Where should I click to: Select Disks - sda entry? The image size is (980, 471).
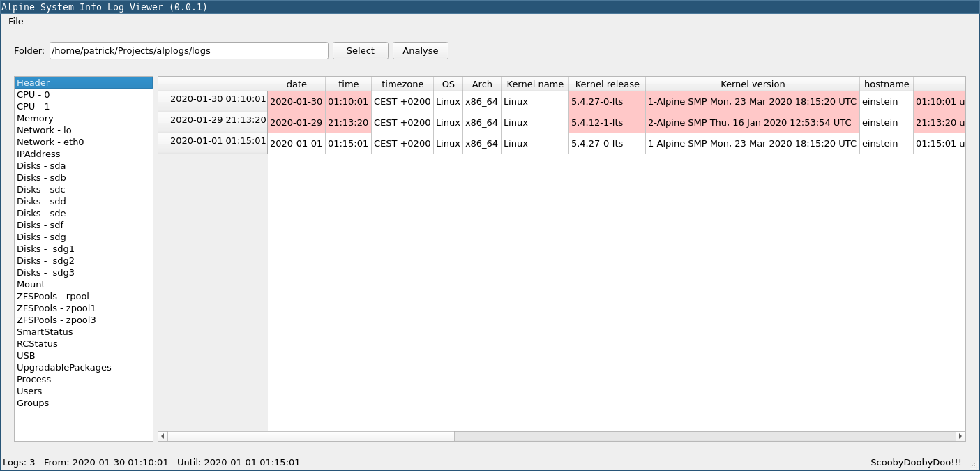(x=84, y=166)
